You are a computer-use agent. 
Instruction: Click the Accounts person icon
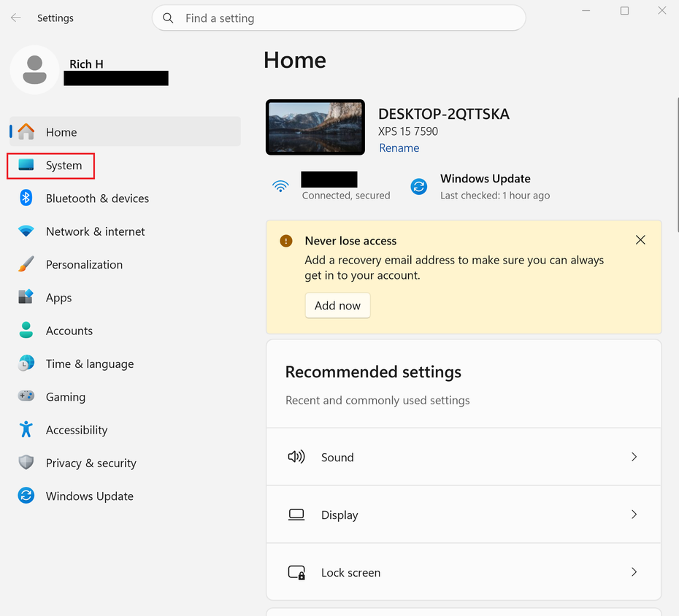26,330
